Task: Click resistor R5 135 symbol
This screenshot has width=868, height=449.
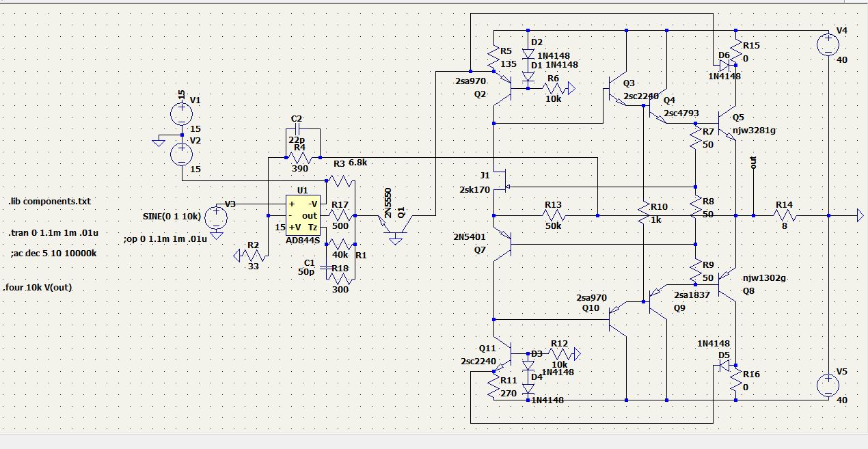Action: tap(493, 57)
